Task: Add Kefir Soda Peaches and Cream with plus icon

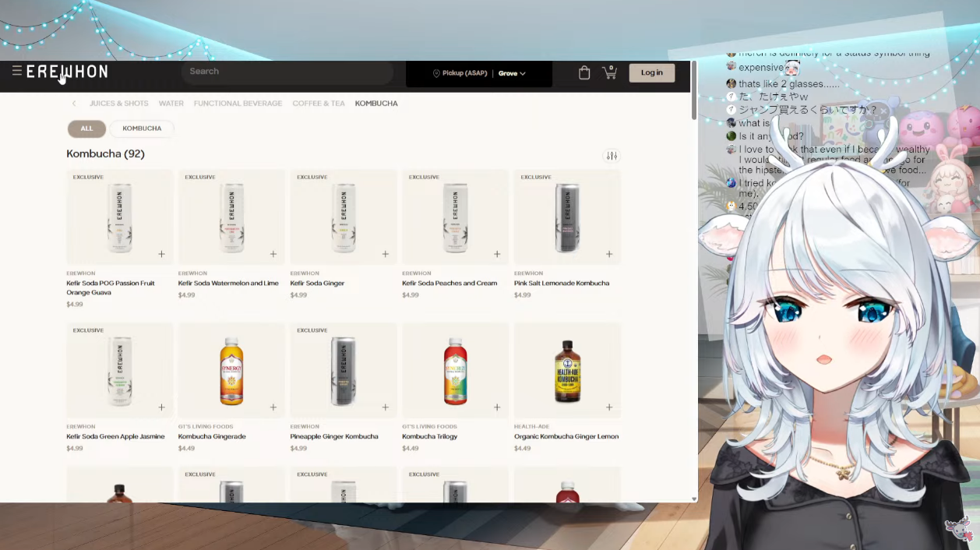Action: tap(497, 254)
